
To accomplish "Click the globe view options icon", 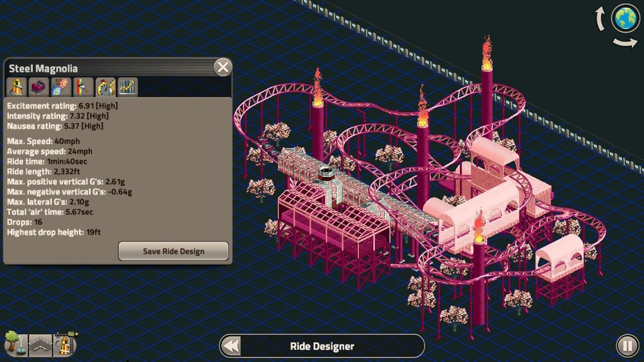I will [x=626, y=19].
